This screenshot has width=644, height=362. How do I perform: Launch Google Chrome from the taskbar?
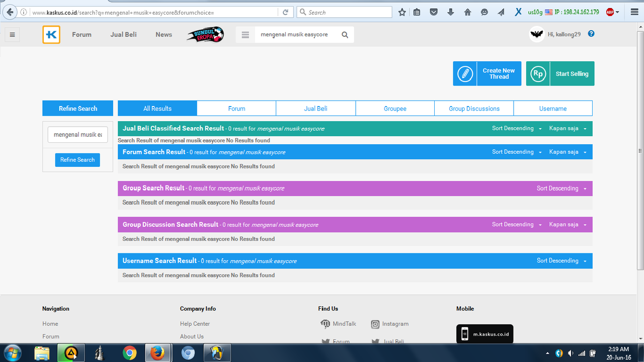(x=130, y=353)
